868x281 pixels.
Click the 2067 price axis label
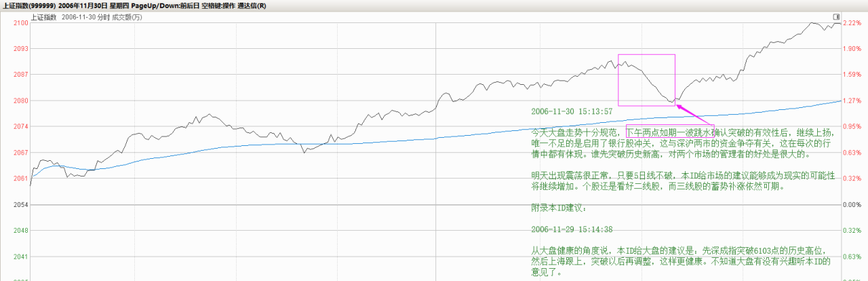point(20,153)
